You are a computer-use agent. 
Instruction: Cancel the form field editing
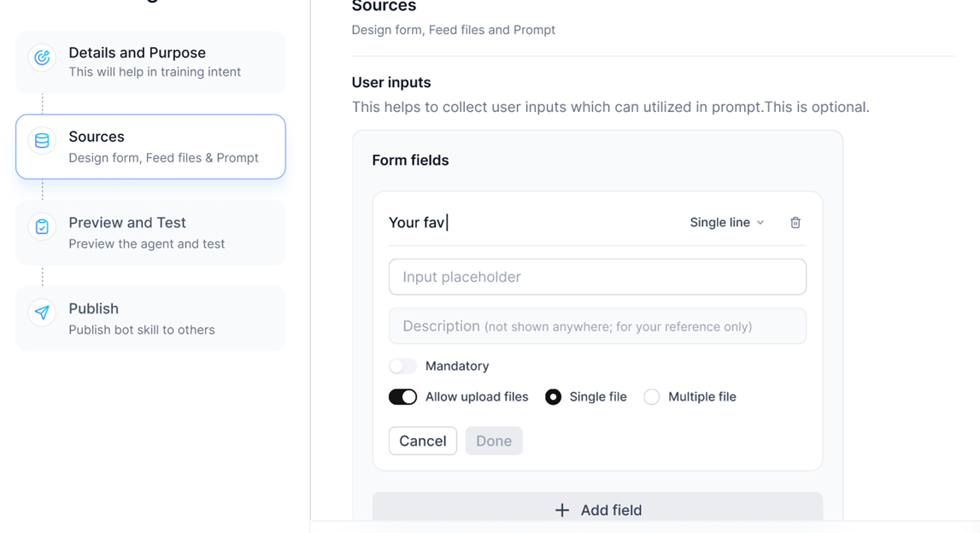422,441
